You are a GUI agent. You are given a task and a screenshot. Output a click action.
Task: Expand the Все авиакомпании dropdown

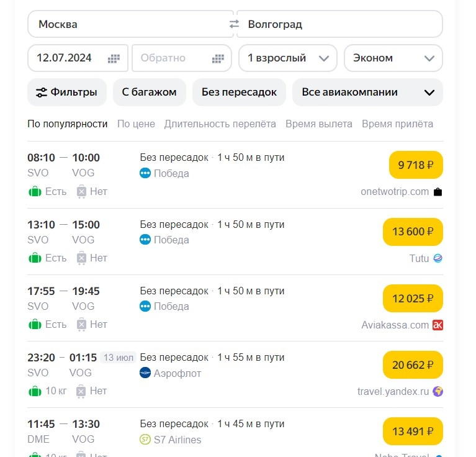tap(367, 92)
